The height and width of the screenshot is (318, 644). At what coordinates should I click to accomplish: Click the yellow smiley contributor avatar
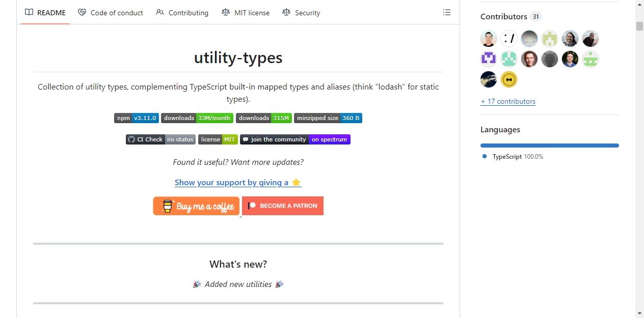point(509,79)
